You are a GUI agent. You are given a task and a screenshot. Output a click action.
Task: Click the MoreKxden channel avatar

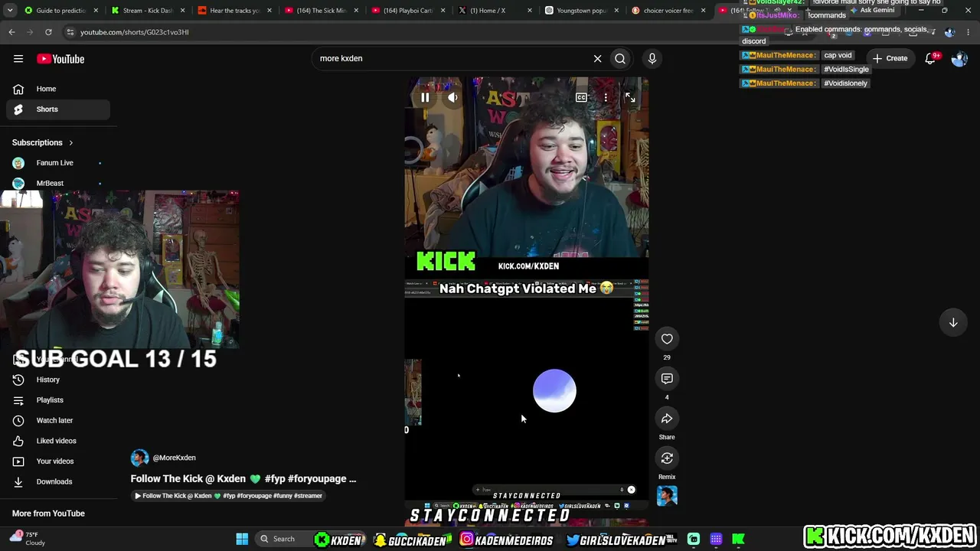[x=139, y=458]
